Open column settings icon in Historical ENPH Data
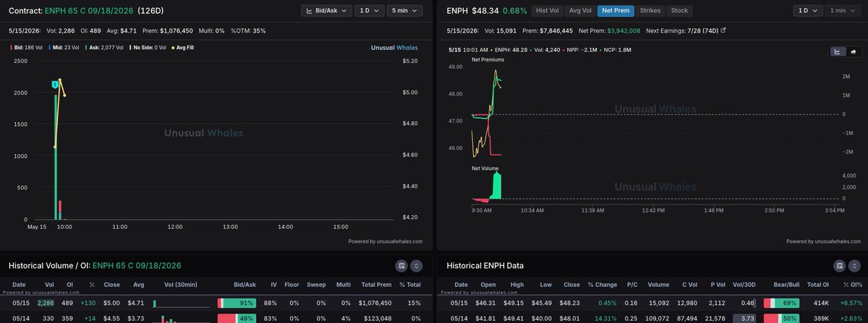Screen dimensions: 868x323 pyautogui.click(x=838, y=266)
